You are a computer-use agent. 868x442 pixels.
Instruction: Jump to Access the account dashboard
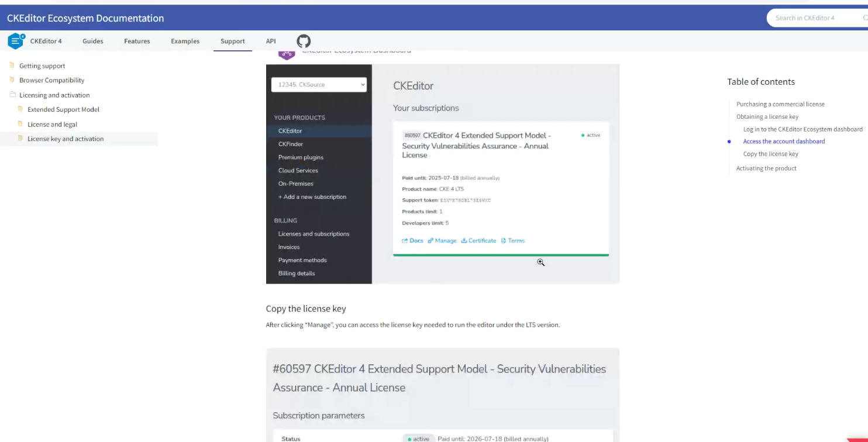[x=784, y=141]
